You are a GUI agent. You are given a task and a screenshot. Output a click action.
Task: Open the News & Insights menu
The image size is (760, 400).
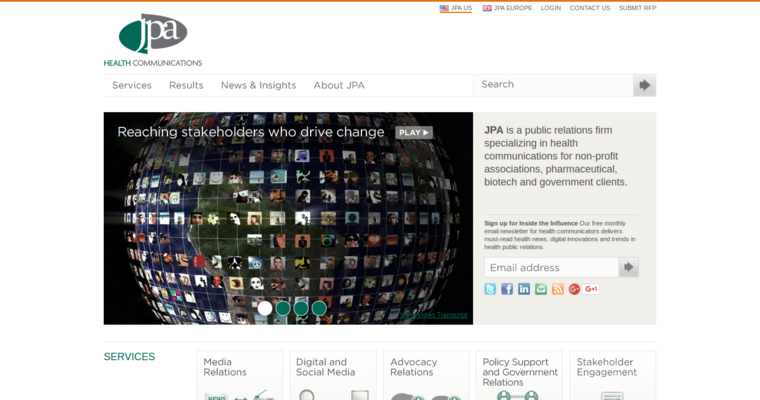tap(258, 85)
